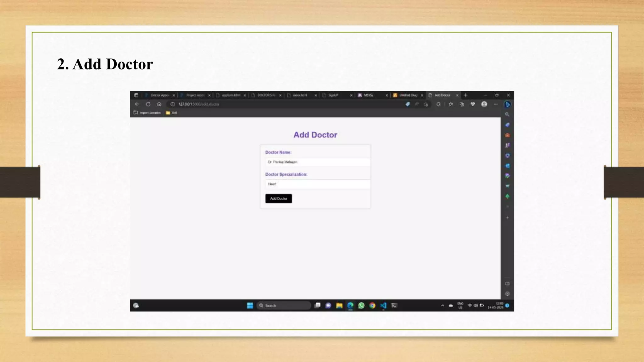
Task: Click Import favorites in bookmarks bar
Action: point(147,113)
